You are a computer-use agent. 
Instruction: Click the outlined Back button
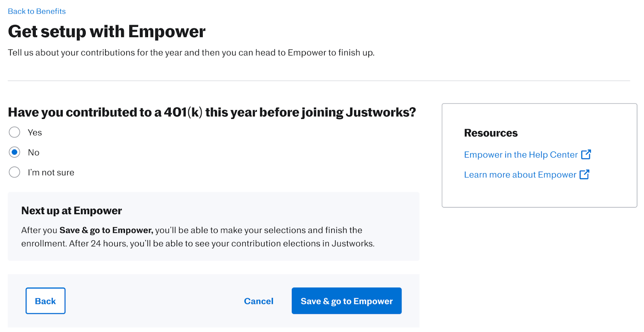(x=45, y=301)
